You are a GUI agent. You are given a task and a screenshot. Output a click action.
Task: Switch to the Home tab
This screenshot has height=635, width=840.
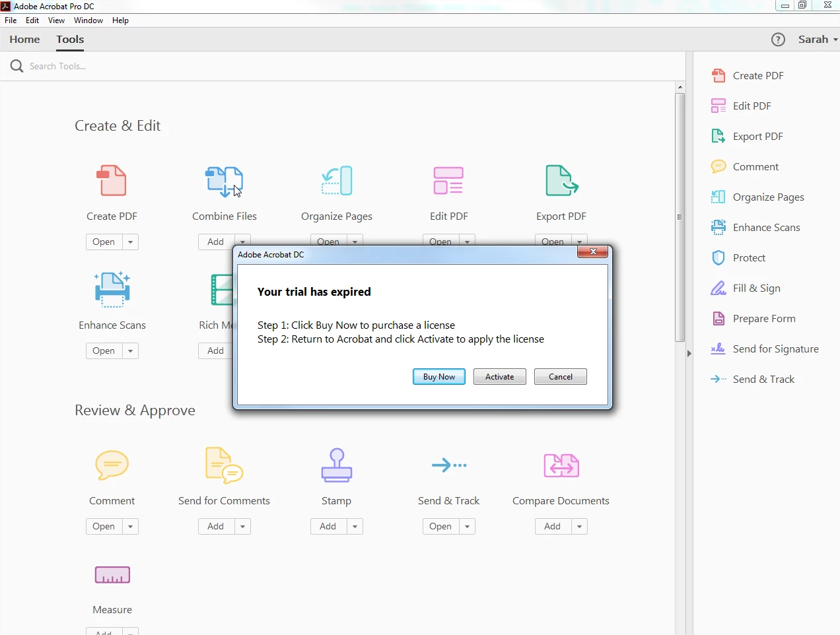[x=24, y=40]
